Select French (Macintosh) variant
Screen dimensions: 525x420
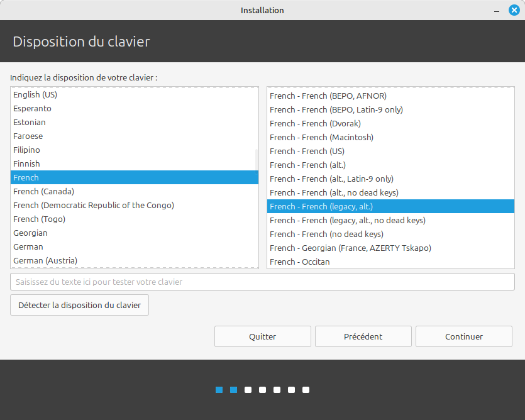coord(390,138)
